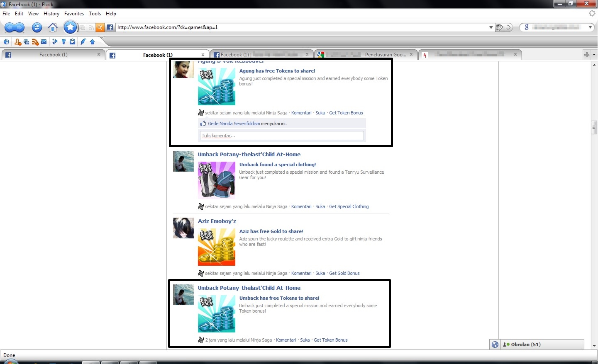Click the Google search engine icon

[x=527, y=27]
